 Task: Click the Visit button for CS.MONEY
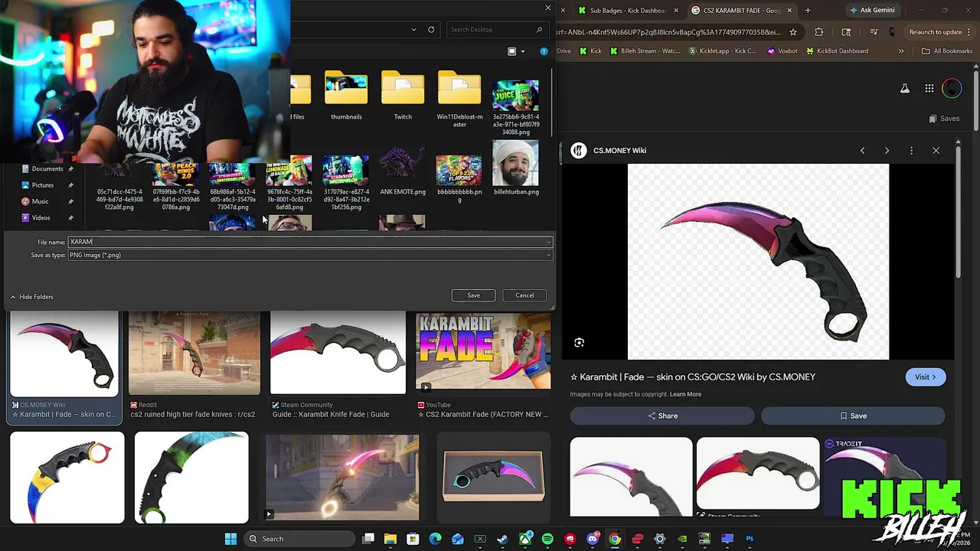pos(926,377)
